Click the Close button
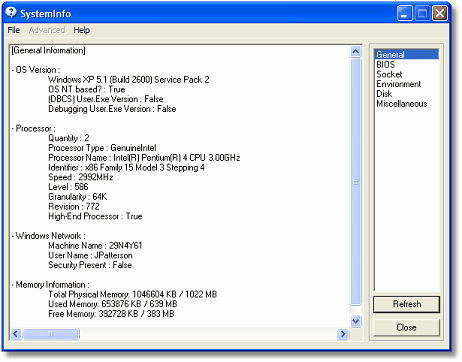This screenshot has height=362, width=462. pyautogui.click(x=406, y=327)
